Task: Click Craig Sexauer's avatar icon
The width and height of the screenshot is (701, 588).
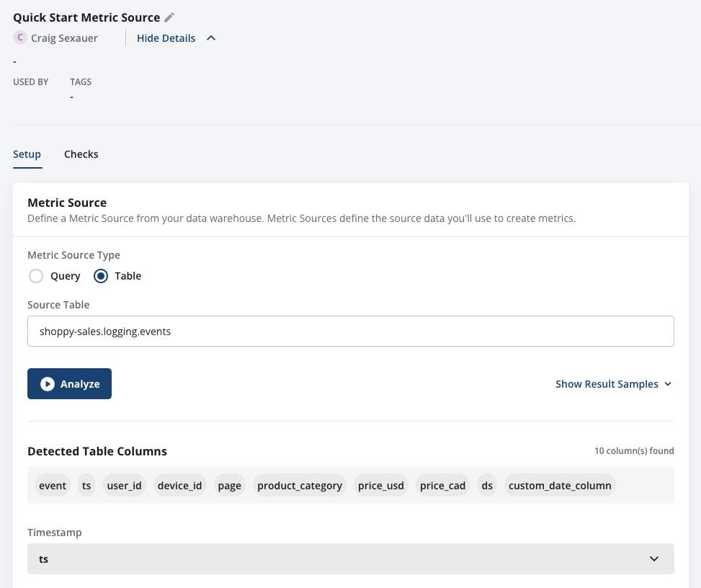Action: 20,37
